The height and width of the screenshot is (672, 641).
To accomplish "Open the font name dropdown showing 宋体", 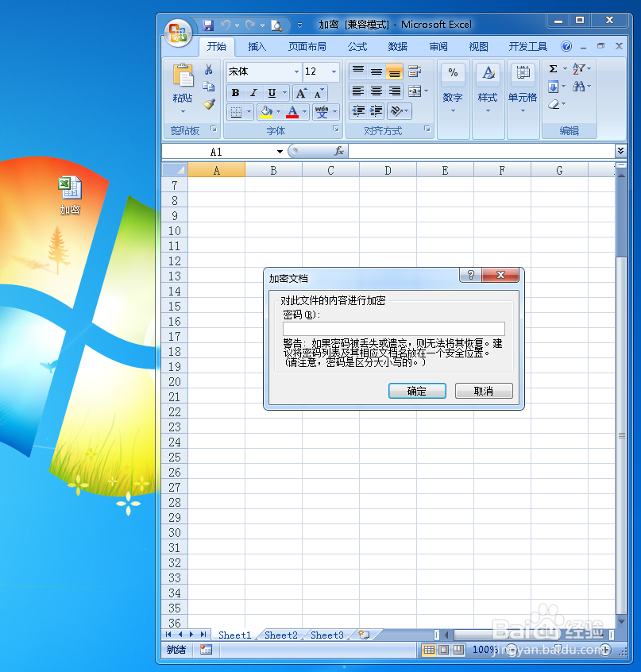I will [262, 71].
